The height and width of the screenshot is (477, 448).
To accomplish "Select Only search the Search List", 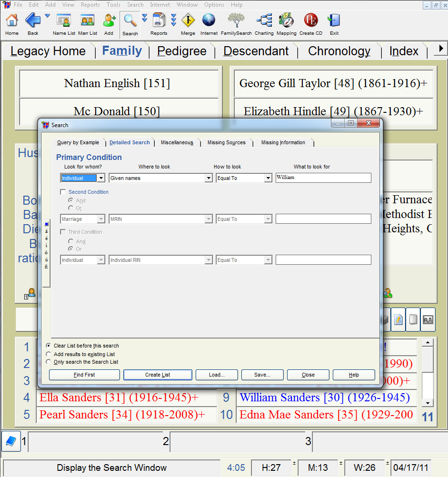I will click(48, 362).
